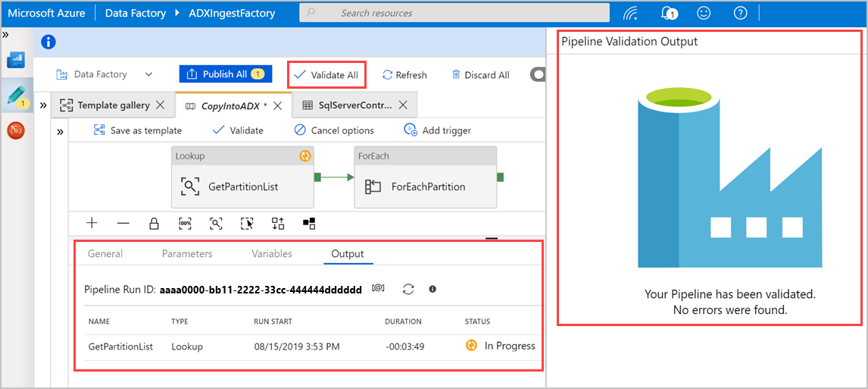Viewport: 868px width, 389px height.
Task: Toggle the canvas lock icon
Action: click(x=154, y=223)
